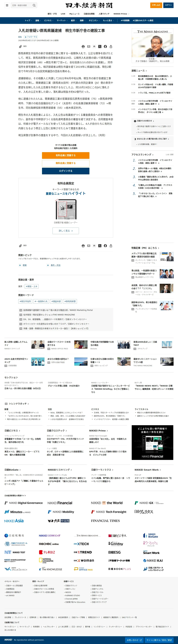Open the NIKKEI Asia logo link
178x644 pixels.
[14, 521]
